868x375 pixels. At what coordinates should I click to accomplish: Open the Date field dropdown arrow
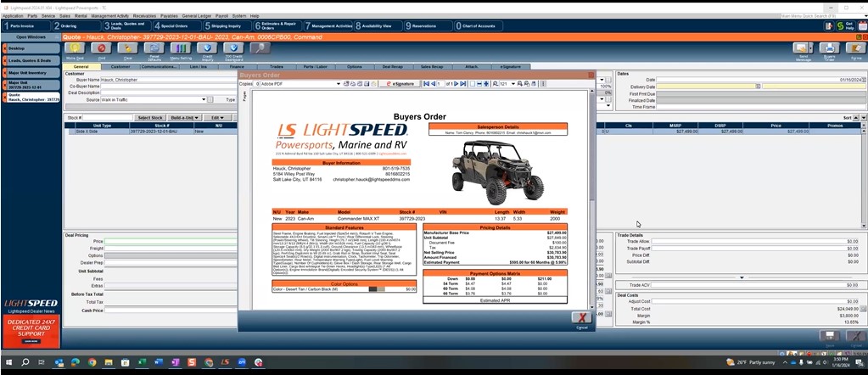[864, 80]
